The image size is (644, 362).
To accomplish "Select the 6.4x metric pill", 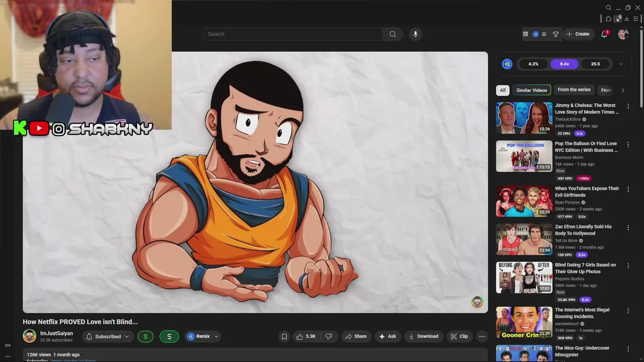I will 565,64.
